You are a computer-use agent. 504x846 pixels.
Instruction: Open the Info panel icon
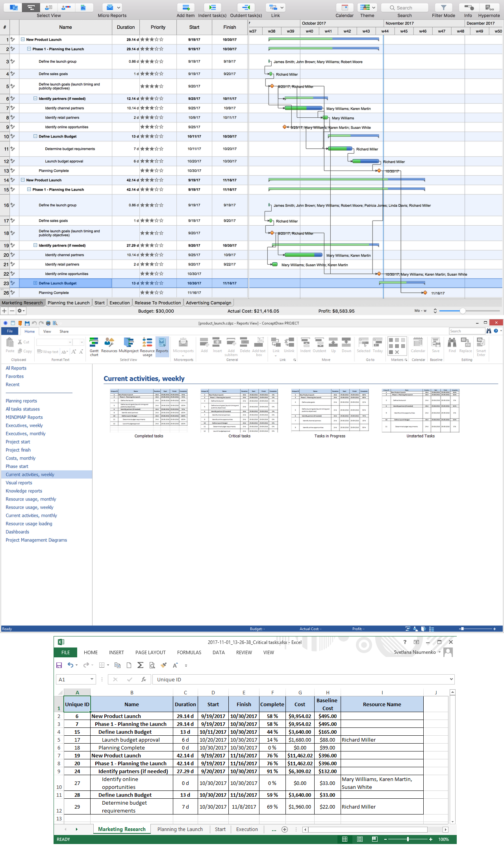tap(468, 7)
